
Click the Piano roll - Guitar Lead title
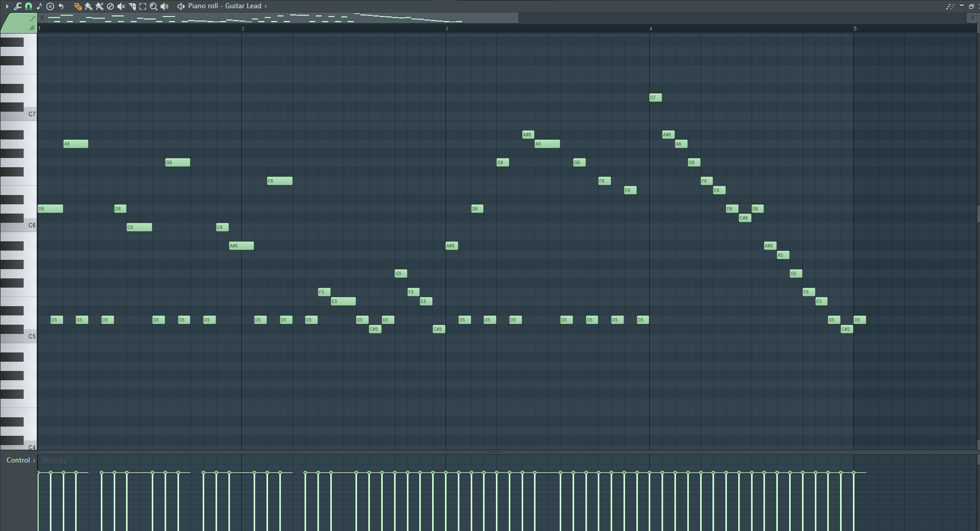click(x=225, y=6)
